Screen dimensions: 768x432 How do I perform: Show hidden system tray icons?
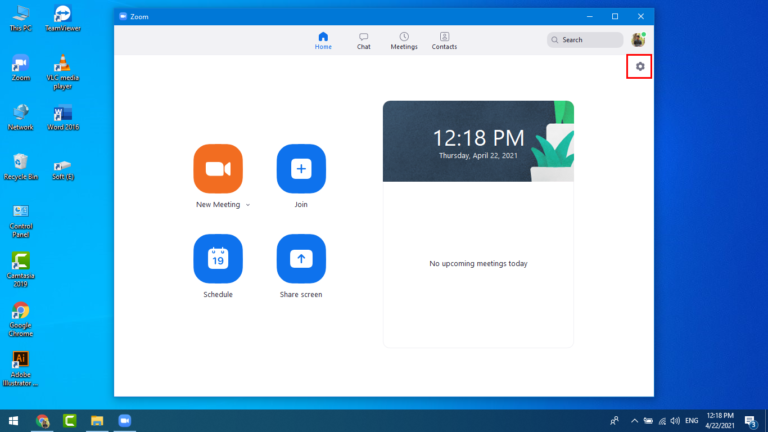(634, 421)
